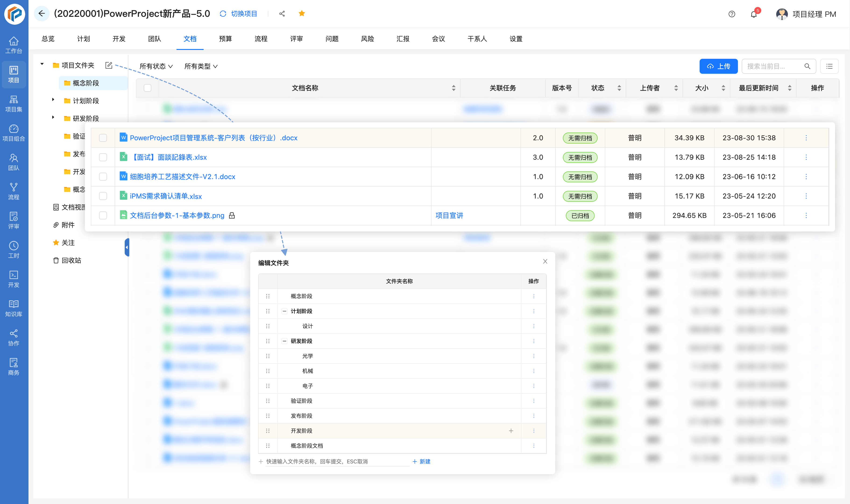
Task: Open the 协作 sidebar icon
Action: 14,337
